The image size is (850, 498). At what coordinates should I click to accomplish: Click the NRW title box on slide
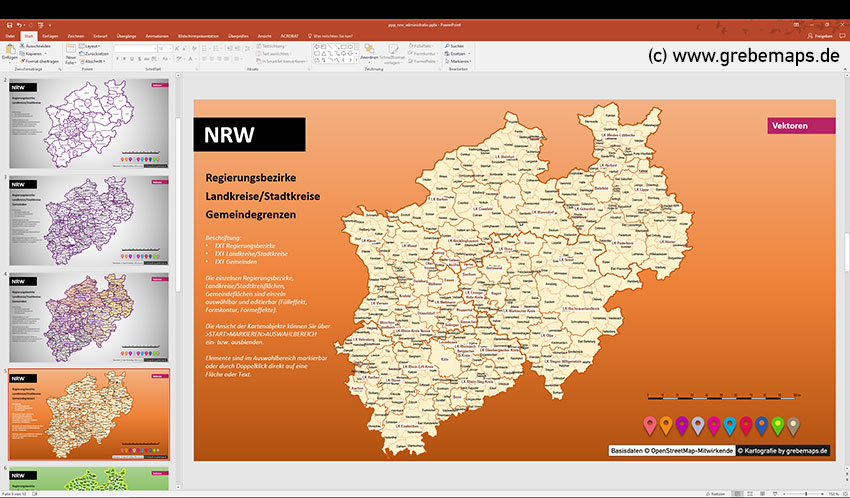point(249,134)
